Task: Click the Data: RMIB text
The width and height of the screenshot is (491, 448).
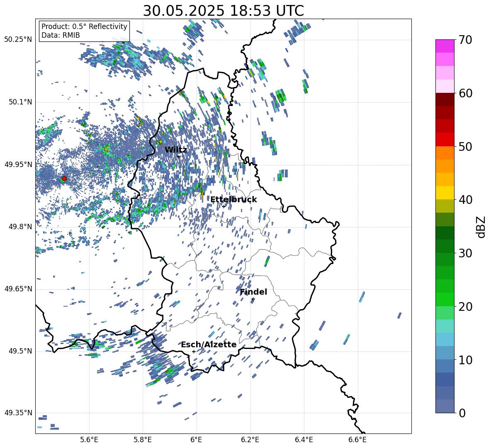Action: click(x=61, y=35)
